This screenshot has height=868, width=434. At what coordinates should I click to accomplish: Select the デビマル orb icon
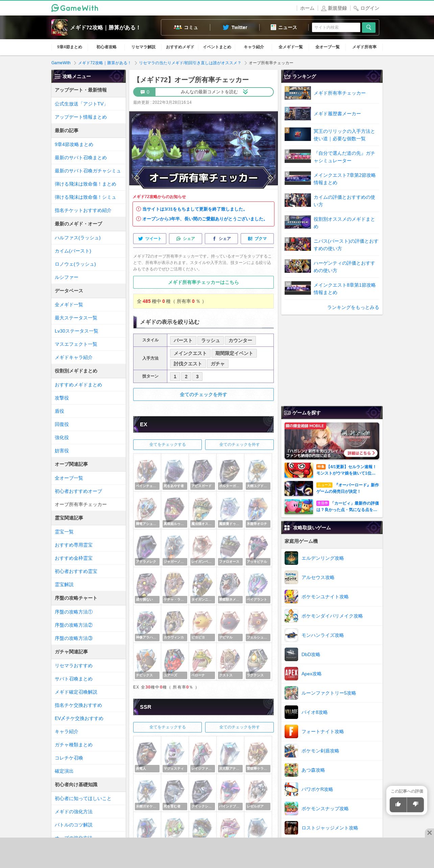coord(230,624)
